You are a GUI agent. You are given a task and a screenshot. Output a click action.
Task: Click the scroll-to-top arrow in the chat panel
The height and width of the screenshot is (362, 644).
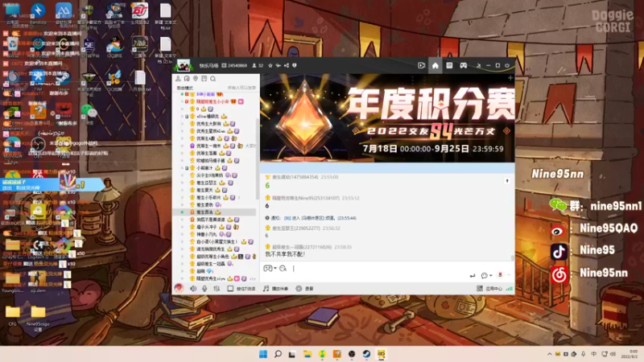tap(507, 181)
